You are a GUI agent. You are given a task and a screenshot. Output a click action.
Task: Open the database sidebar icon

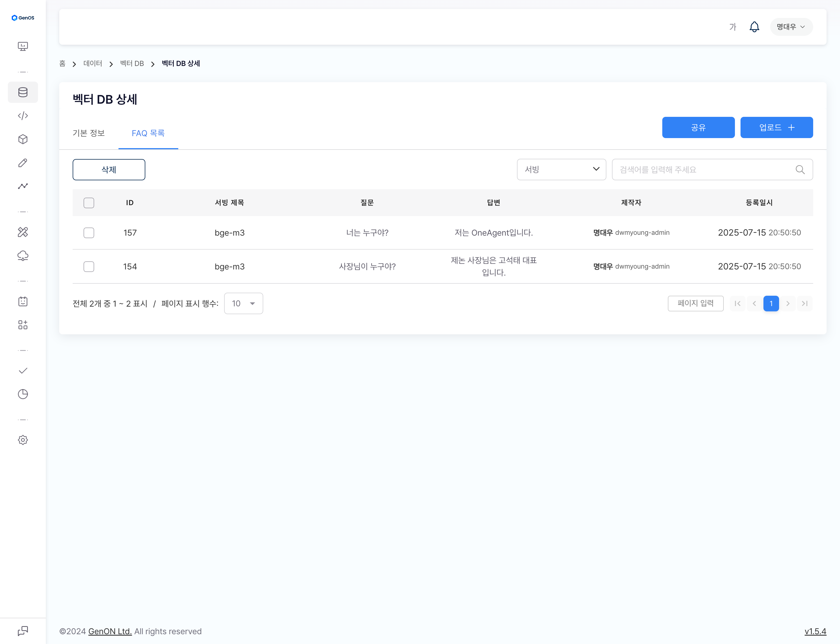(23, 92)
